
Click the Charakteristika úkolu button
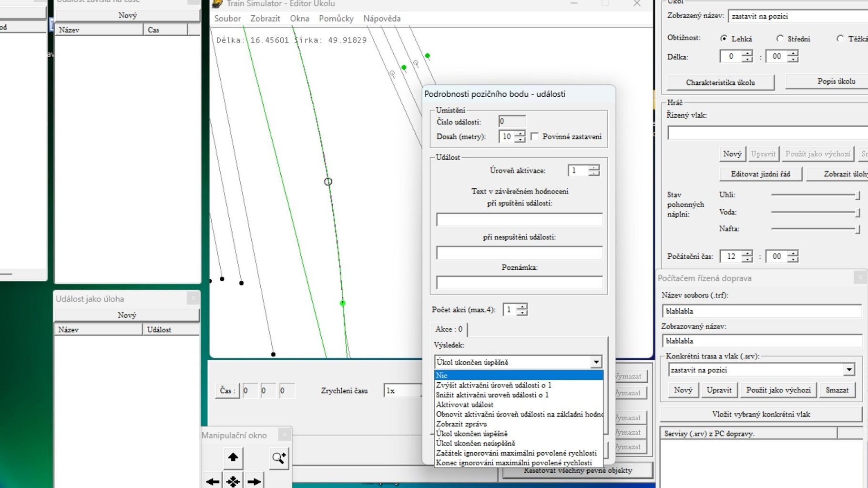pos(720,82)
